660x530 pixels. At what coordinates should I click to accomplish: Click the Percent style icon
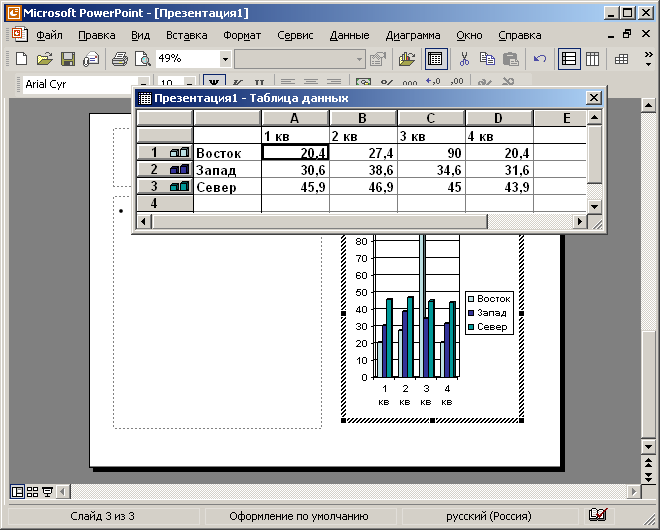coord(386,83)
